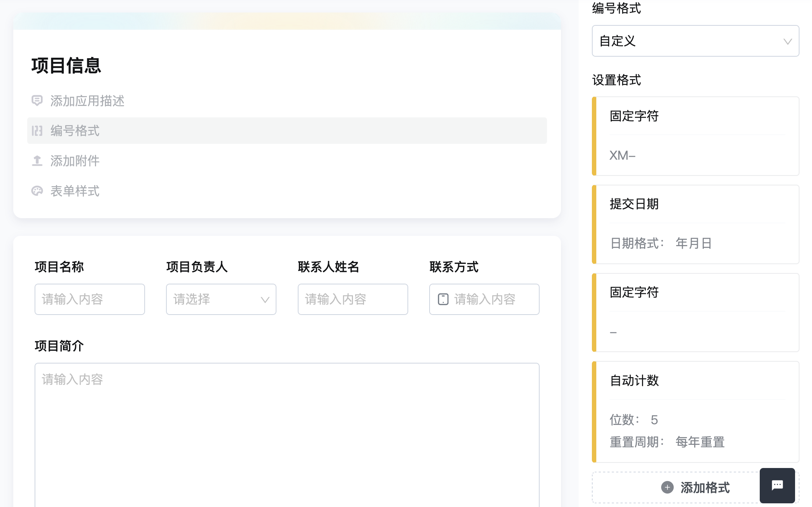Focus the 联系人姓名 input field
This screenshot has width=812, height=507.
pyautogui.click(x=353, y=299)
